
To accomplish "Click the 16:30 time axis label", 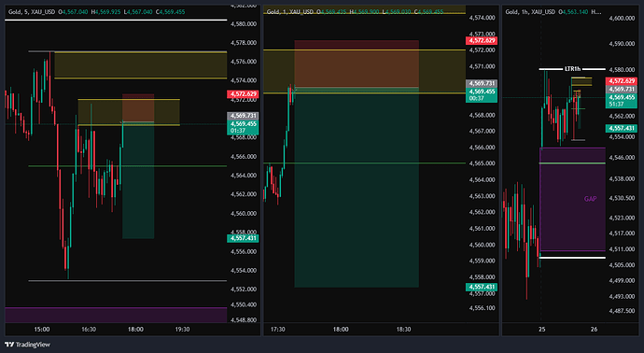I will pos(89,330).
